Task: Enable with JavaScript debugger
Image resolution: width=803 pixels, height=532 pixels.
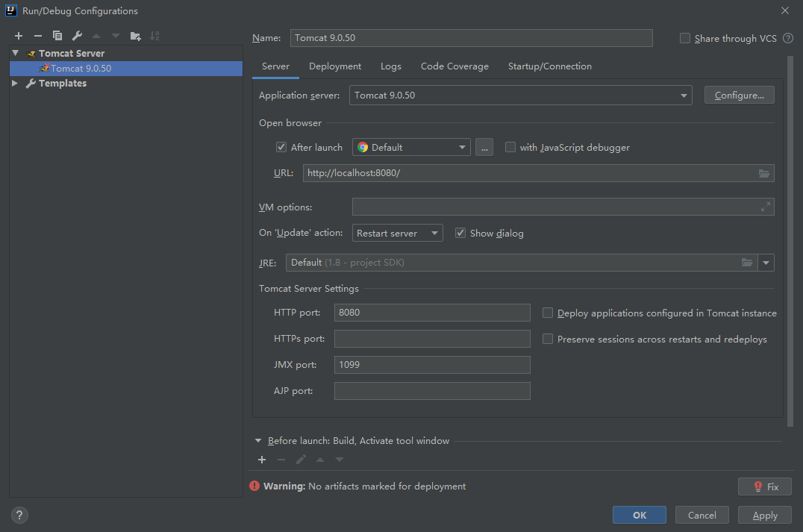Action: pyautogui.click(x=510, y=148)
